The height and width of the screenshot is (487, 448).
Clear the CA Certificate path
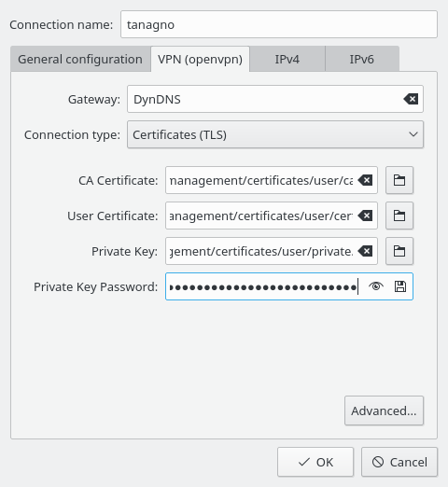[365, 180]
